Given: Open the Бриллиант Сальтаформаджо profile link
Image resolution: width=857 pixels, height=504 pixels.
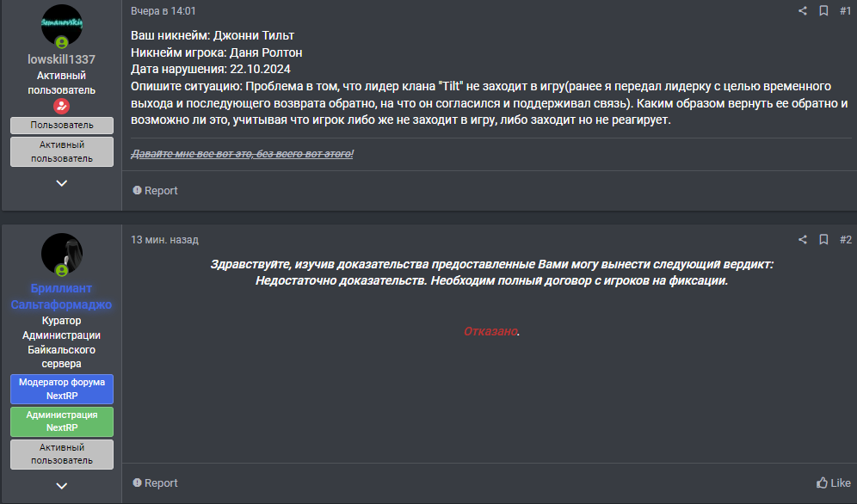Looking at the screenshot, I should tap(61, 297).
